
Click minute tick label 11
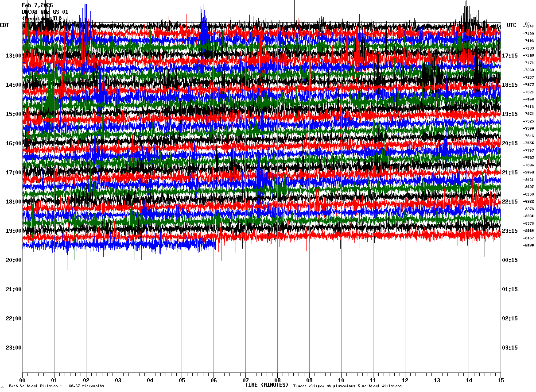pyautogui.click(x=373, y=380)
